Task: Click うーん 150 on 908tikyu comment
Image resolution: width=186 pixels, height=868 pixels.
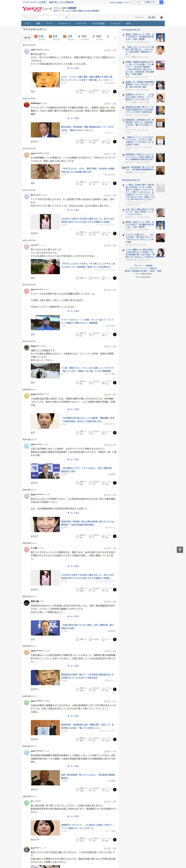Action: tap(107, 141)
